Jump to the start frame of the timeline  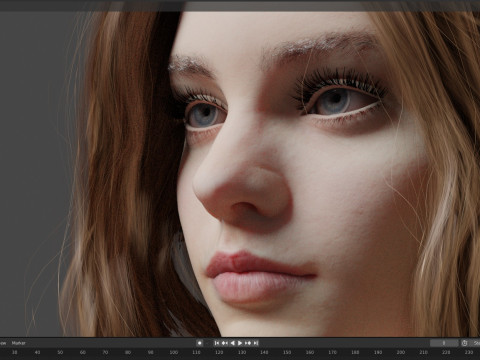pyautogui.click(x=217, y=343)
